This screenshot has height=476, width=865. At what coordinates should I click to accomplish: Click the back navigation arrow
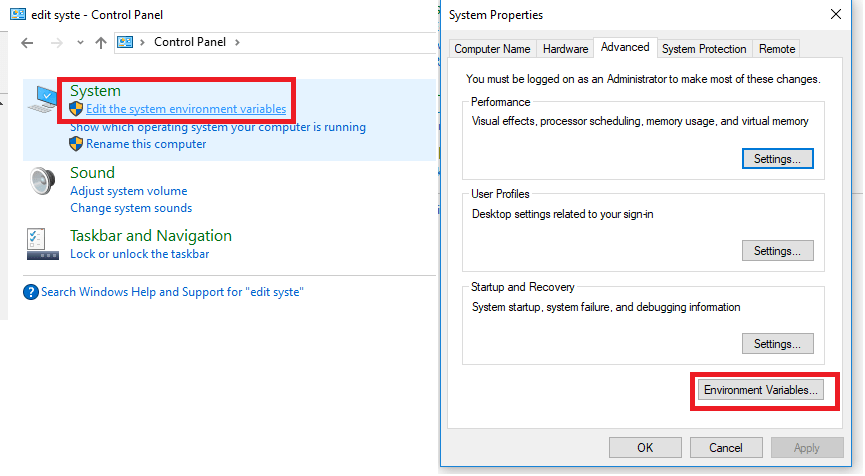(x=28, y=43)
